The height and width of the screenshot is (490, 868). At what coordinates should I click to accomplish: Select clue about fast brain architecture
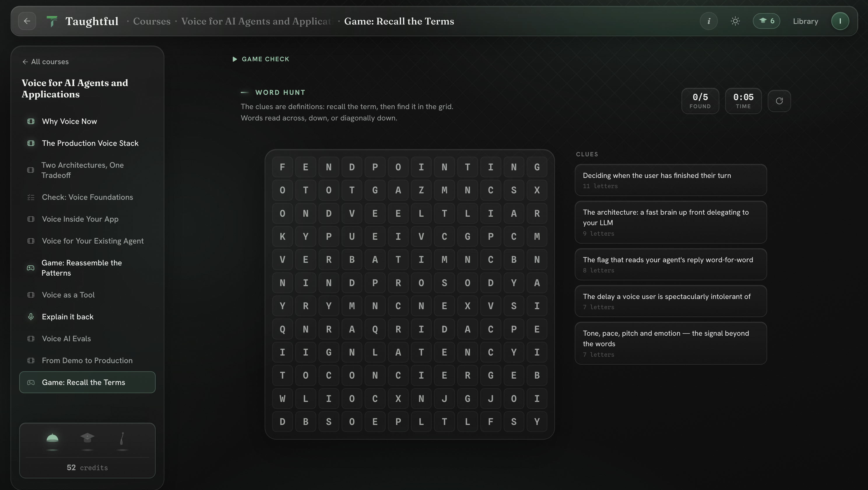[x=671, y=222]
